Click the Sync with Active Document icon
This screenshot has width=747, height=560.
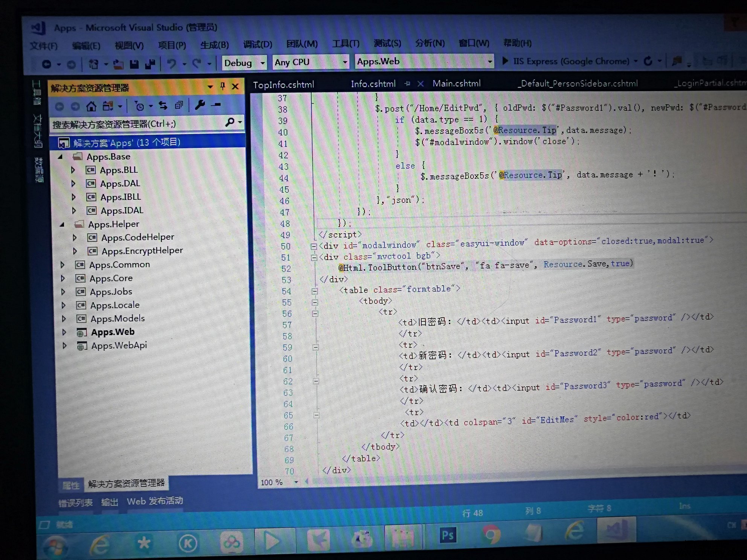[x=163, y=106]
